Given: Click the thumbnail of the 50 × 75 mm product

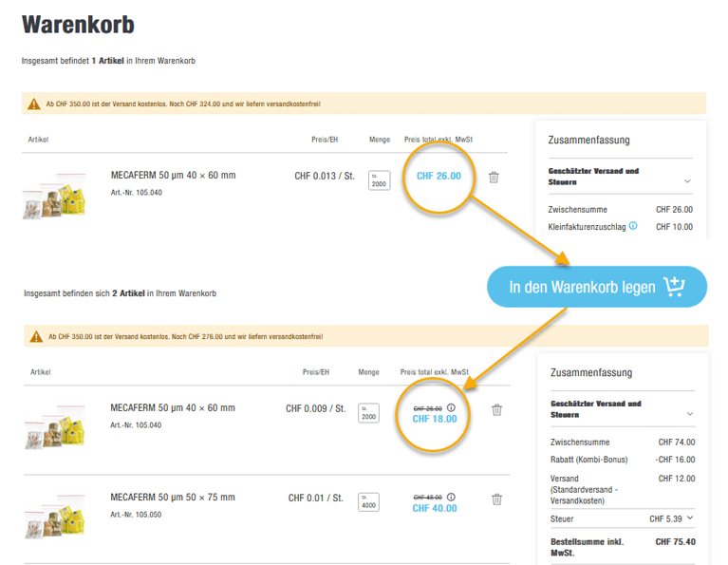Looking at the screenshot, I should [54, 518].
